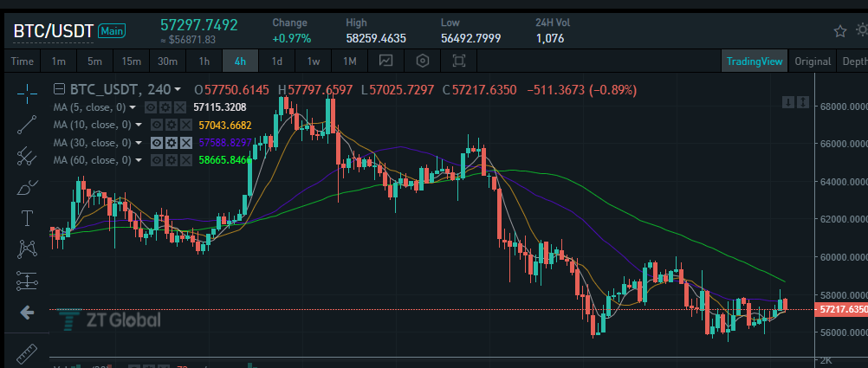Expand MA (10, close, 0) dropdown arrow
868x368 pixels.
[x=139, y=125]
